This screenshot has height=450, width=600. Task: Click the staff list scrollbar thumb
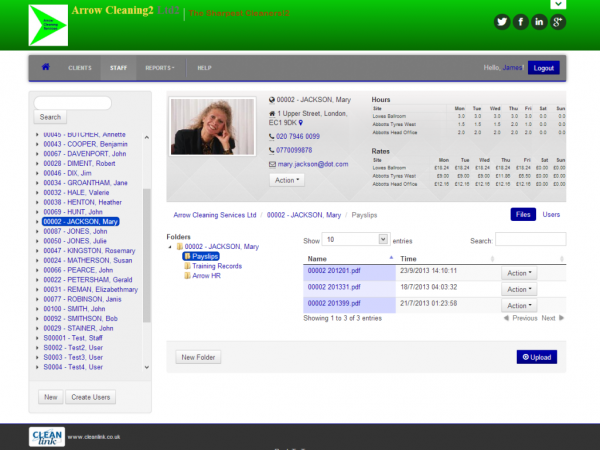147,256
